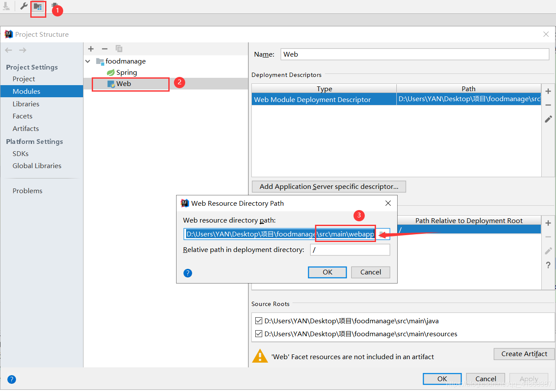Edit deployment descriptor with pencil icon
556x392 pixels.
[x=548, y=119]
